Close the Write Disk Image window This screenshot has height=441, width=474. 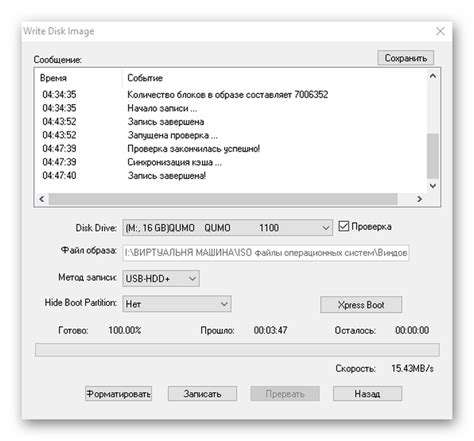[x=440, y=31]
